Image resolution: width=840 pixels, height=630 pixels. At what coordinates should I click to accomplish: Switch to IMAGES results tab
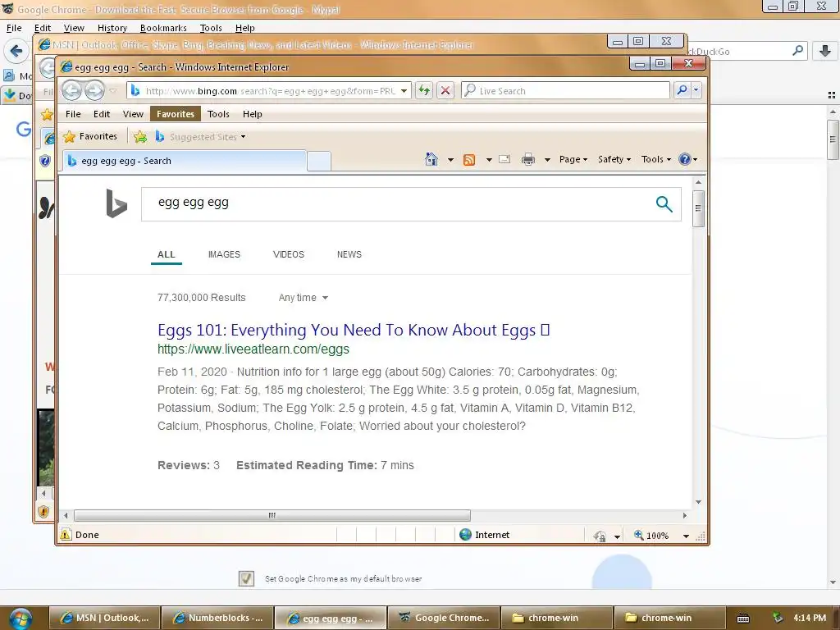[224, 254]
